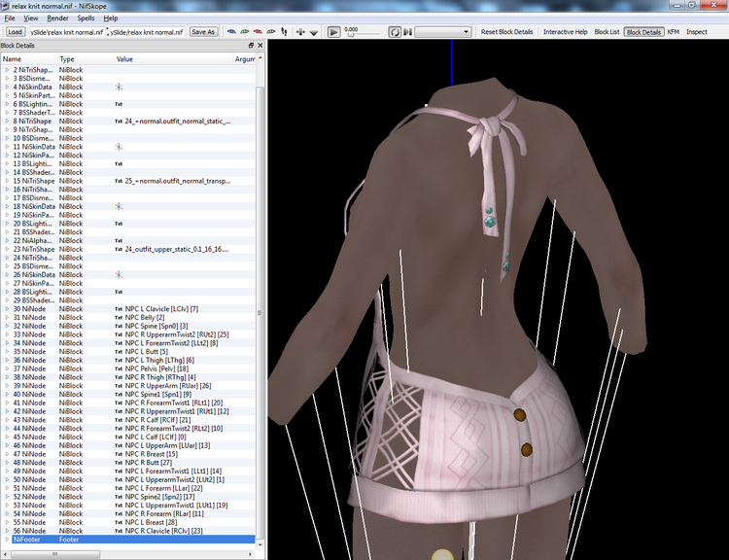Click the Save As button
The image size is (729, 560).
click(203, 32)
